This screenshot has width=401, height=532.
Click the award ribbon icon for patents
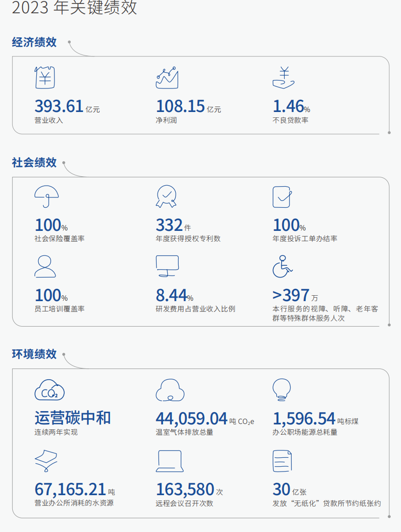point(165,197)
